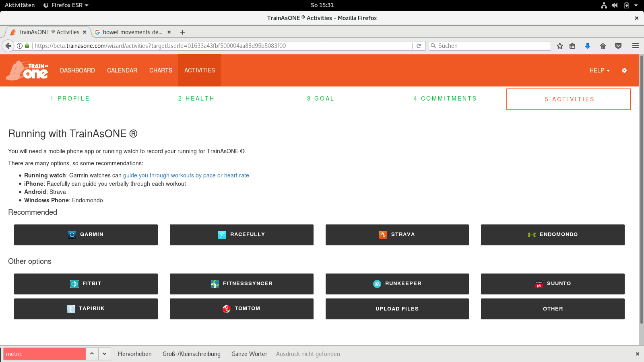Click the TrainAsONE logo
This screenshot has width=644, height=362.
(27, 70)
